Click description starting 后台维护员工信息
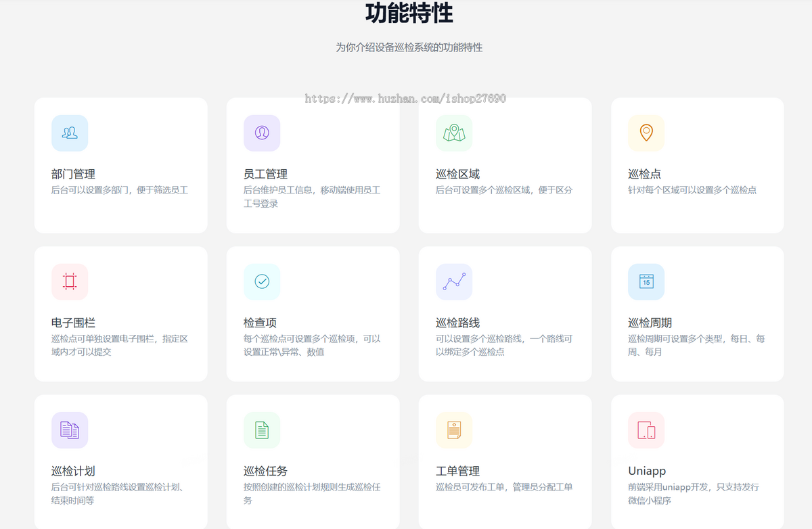 pyautogui.click(x=312, y=197)
